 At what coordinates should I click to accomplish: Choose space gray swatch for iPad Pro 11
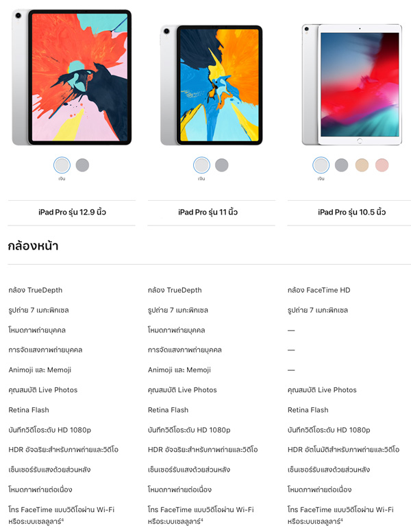(x=222, y=165)
